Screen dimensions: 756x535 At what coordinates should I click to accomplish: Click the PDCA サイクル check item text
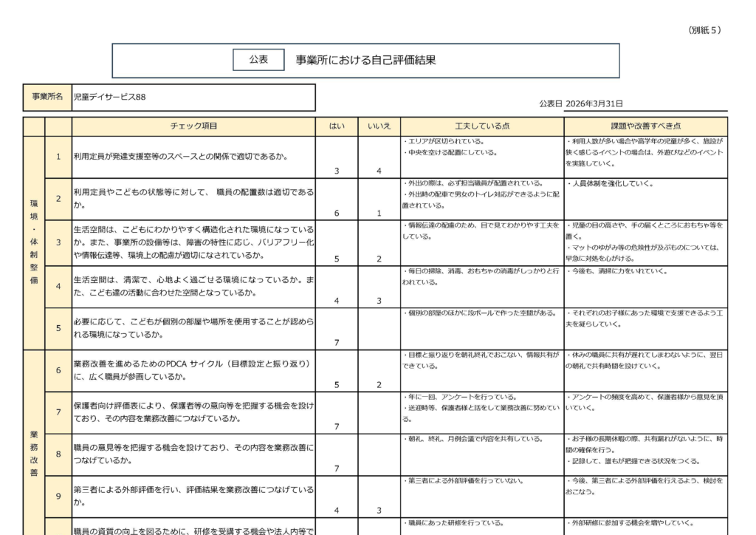193,370
